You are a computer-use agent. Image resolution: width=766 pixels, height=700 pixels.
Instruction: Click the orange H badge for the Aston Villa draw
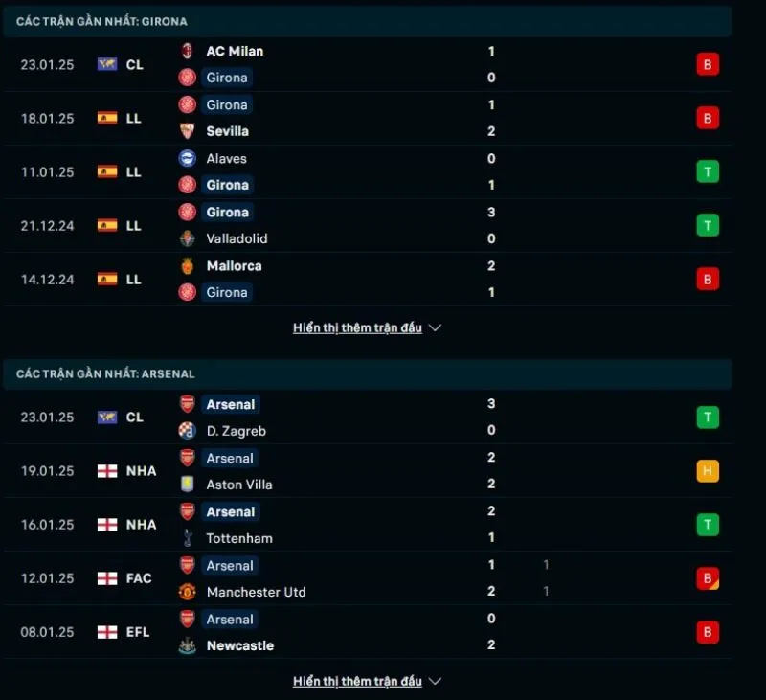pos(708,471)
